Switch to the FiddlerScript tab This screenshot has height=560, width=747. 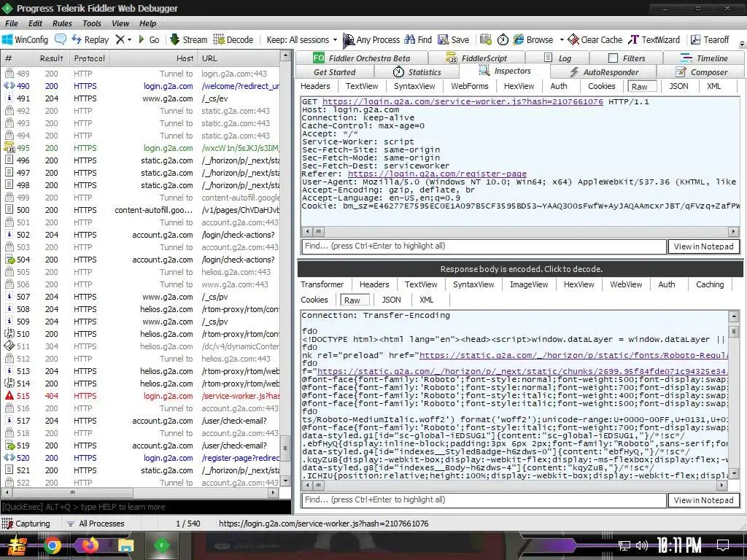476,58
